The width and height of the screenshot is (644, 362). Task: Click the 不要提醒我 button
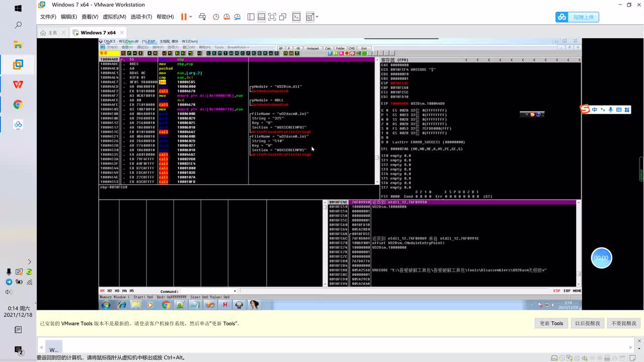pos(624,323)
